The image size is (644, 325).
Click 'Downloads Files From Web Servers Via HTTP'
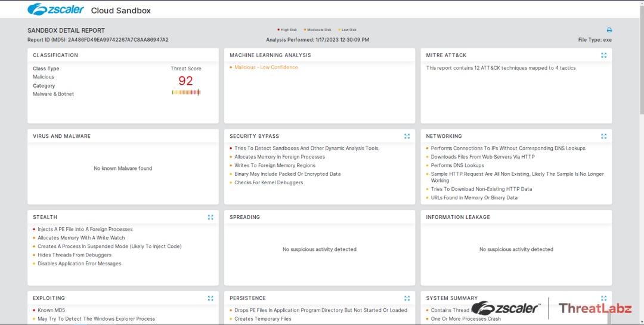coord(482,157)
